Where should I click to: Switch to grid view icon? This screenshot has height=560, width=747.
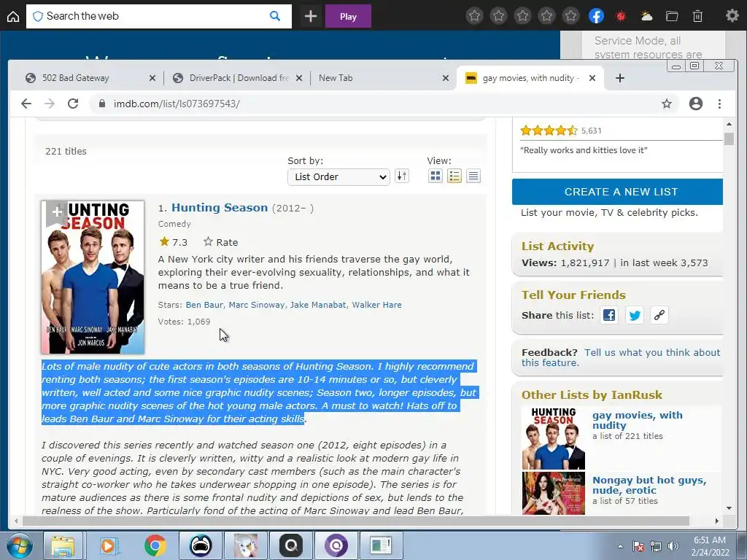pos(436,176)
